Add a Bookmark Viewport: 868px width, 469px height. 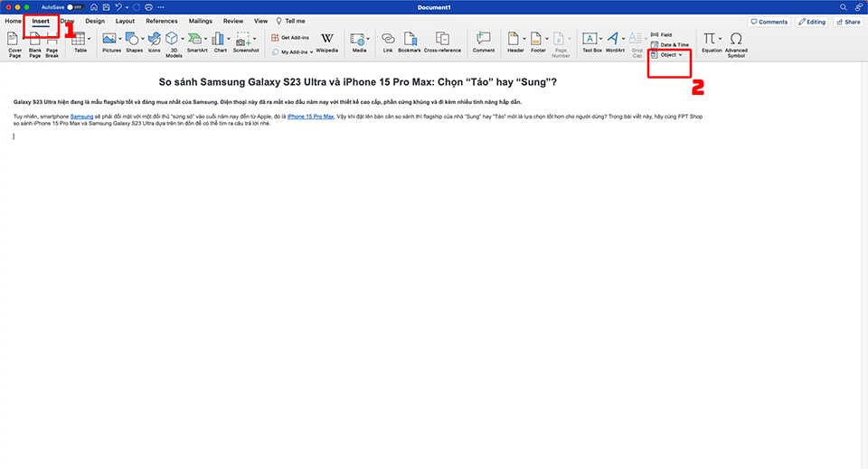410,42
